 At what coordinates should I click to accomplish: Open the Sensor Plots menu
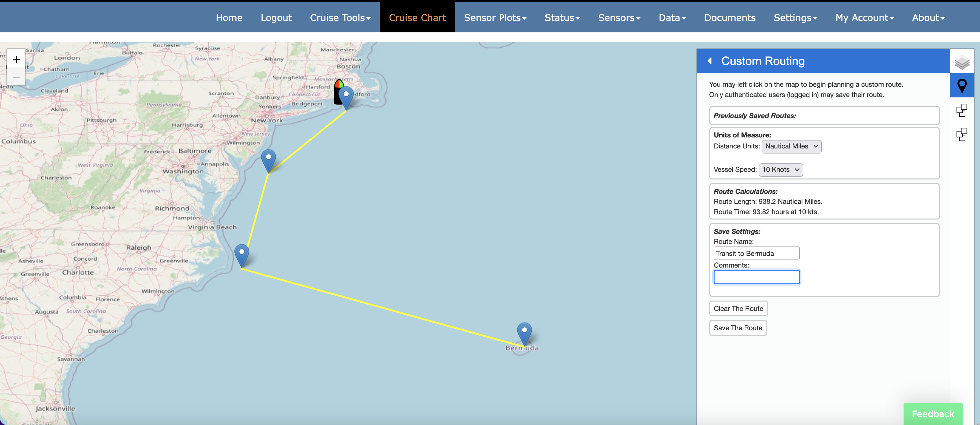(495, 18)
